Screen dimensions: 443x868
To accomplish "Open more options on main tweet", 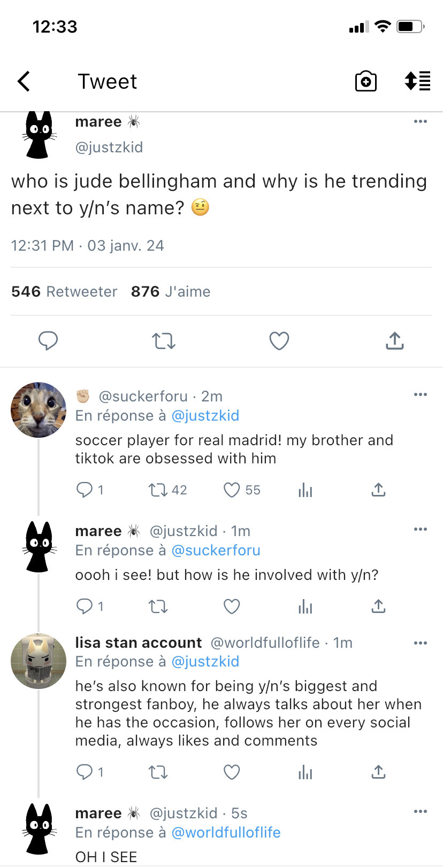I will coord(421,121).
